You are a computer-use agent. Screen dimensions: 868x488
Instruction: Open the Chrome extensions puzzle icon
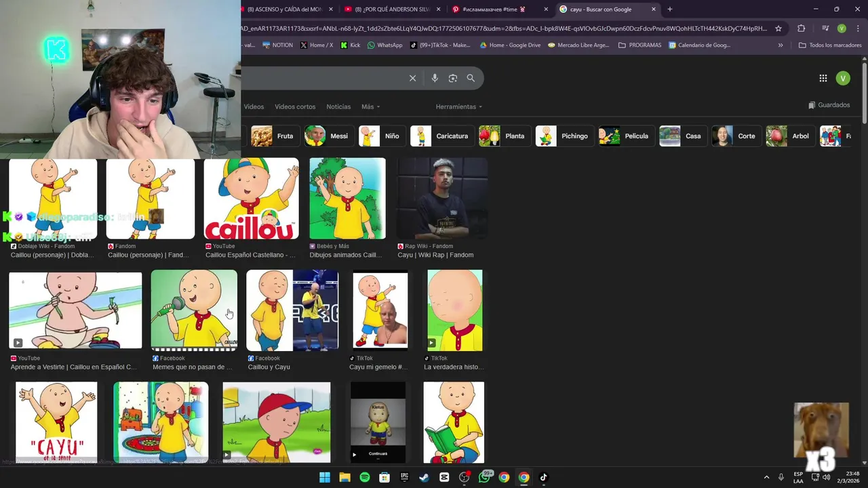[x=802, y=28]
